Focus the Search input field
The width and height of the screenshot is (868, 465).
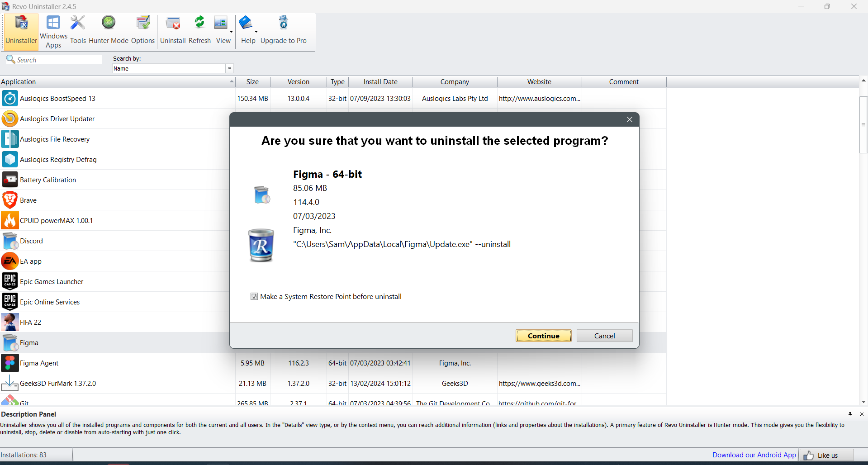(x=59, y=60)
